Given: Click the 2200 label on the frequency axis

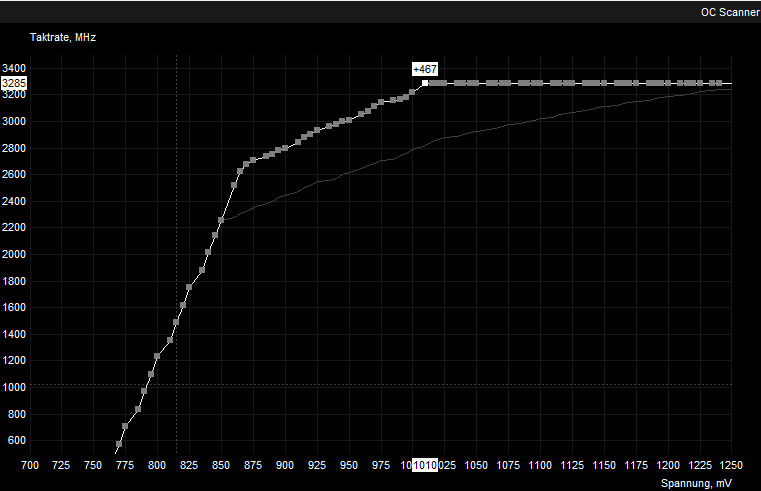Looking at the screenshot, I should (14, 228).
